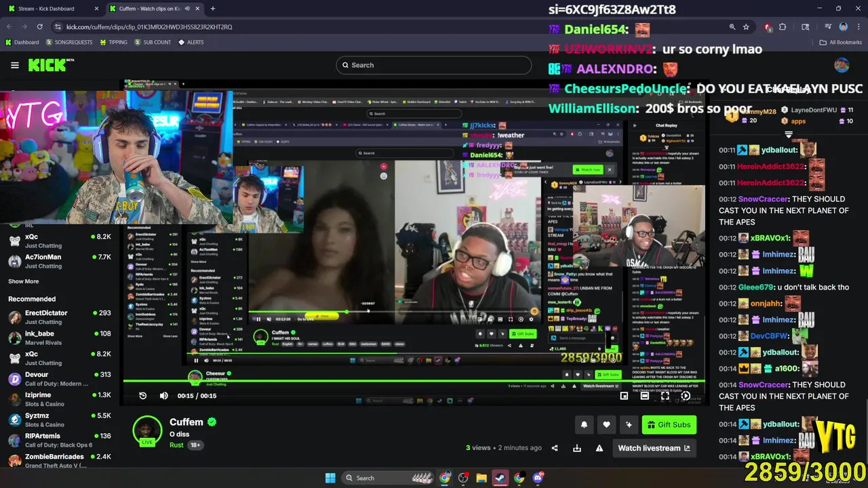Open the TIPPING bookmark
Image resolution: width=868 pixels, height=488 pixels.
(x=113, y=42)
